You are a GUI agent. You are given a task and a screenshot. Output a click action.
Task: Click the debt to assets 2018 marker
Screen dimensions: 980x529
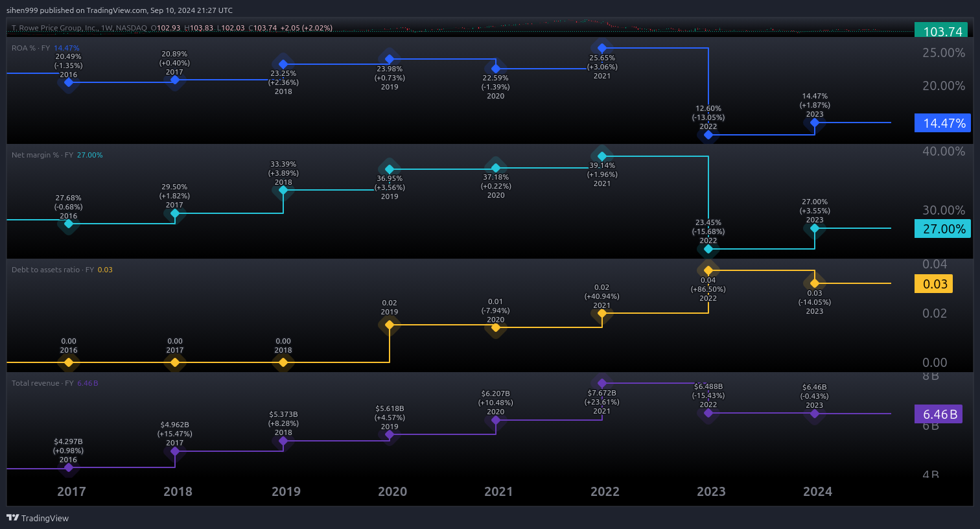pyautogui.click(x=283, y=362)
